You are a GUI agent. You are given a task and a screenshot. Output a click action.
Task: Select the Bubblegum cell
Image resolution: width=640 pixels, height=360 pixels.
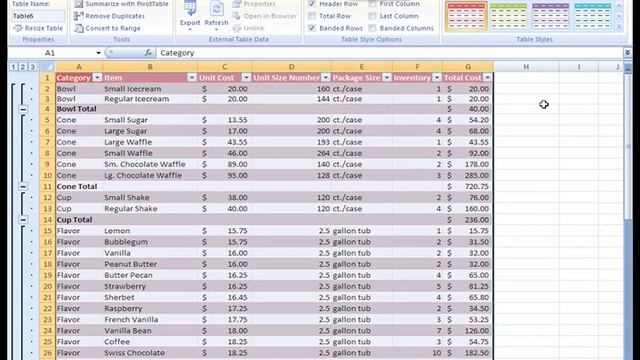pos(150,242)
